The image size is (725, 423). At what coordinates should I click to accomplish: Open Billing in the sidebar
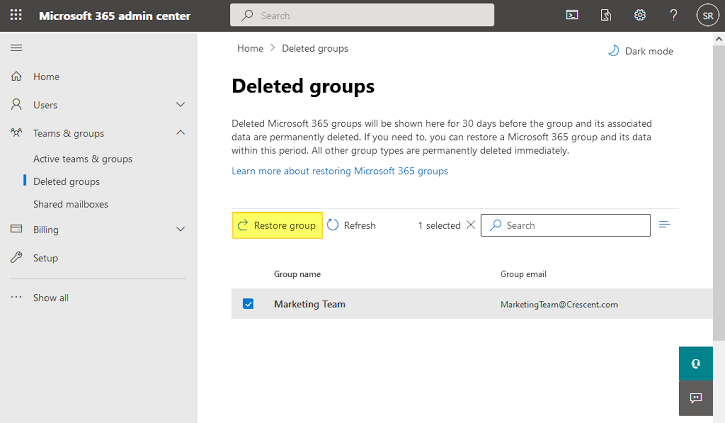coord(46,230)
